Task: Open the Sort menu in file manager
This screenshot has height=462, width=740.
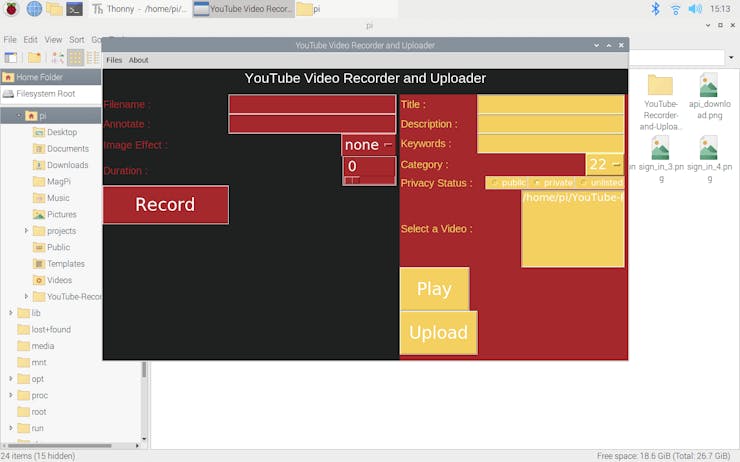Action: pyautogui.click(x=76, y=40)
